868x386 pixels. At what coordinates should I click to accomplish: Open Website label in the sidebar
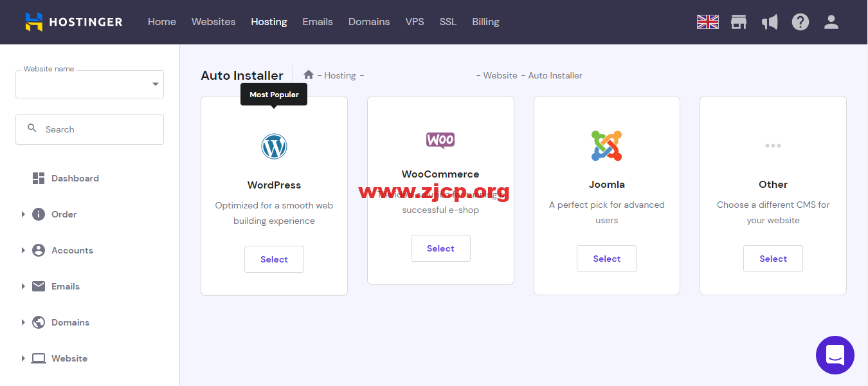pyautogui.click(x=69, y=358)
